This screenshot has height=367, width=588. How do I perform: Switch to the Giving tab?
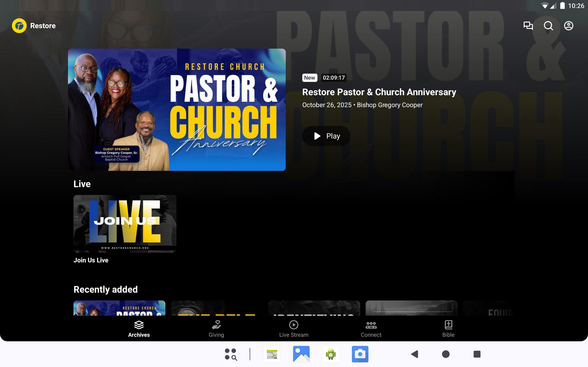click(216, 329)
